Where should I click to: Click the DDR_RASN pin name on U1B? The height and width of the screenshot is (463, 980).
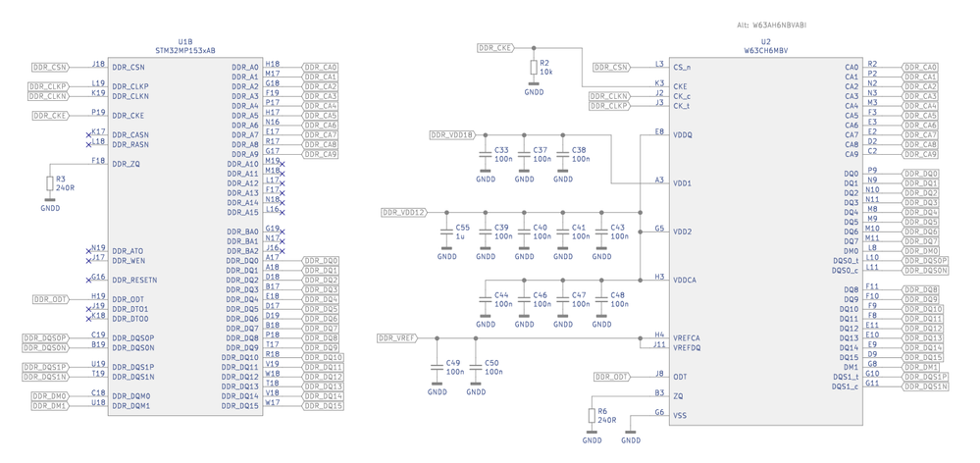(130, 145)
